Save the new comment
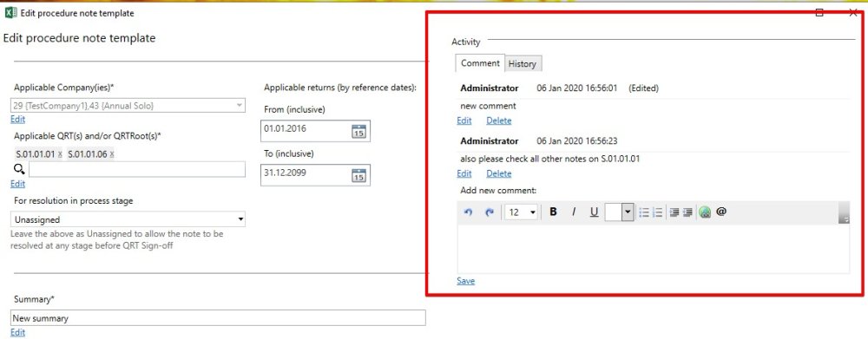 coord(465,281)
